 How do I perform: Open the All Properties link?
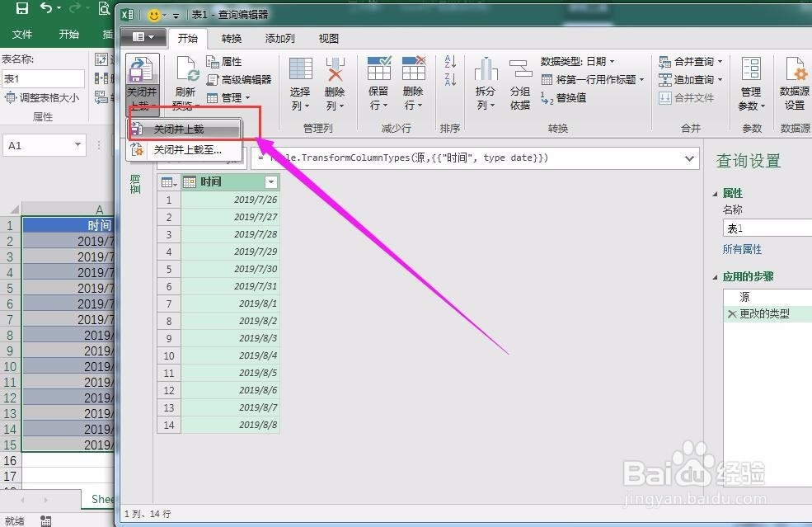pos(742,249)
